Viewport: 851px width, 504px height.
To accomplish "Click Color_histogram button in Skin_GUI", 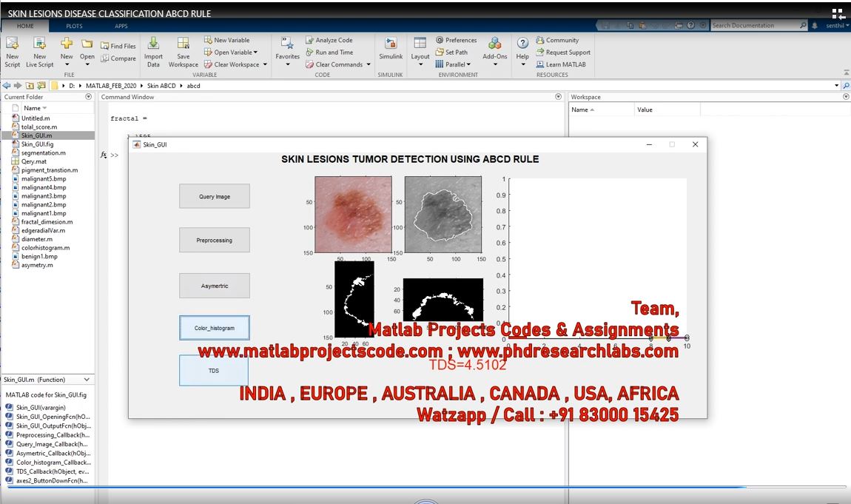I will tap(215, 328).
